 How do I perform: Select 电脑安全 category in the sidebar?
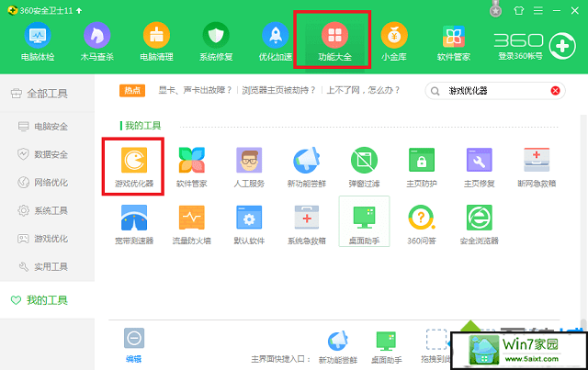47,127
